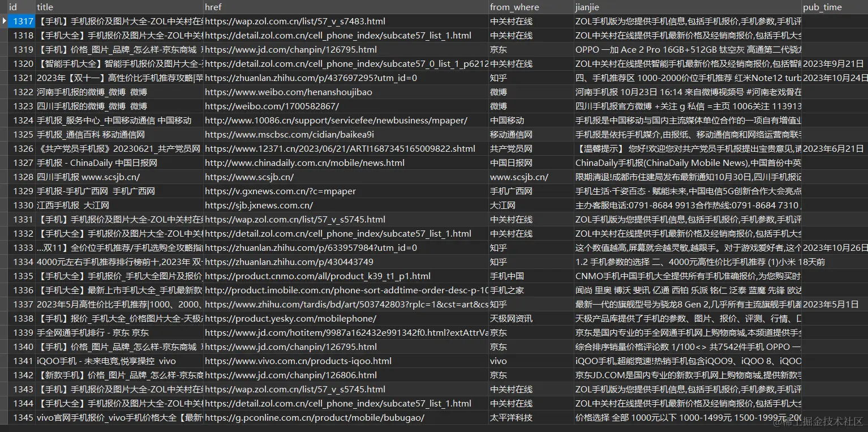Click title '手机报 - ChinaDaily 中国日报网'
Screen dimensions: 868x432
coord(97,163)
